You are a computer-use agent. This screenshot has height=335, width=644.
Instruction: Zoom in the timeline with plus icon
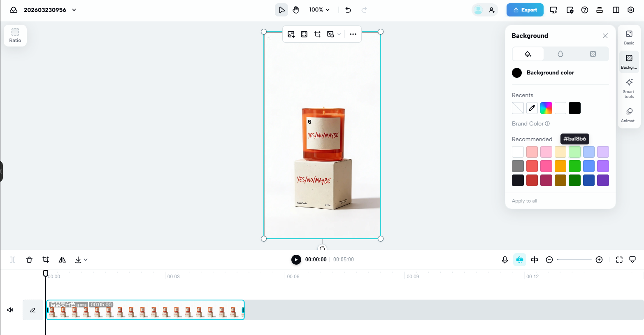click(x=599, y=260)
